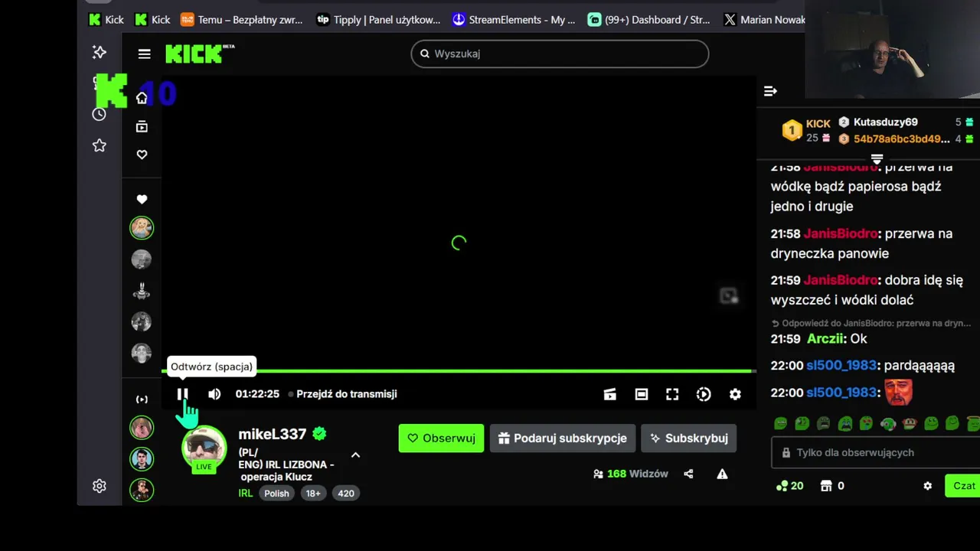Image resolution: width=980 pixels, height=551 pixels.
Task: Select the Polish language tag
Action: pyautogui.click(x=276, y=494)
